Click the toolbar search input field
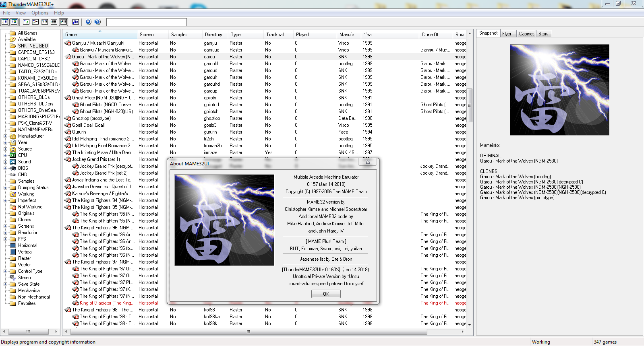Viewport: 644px width, 346px height. point(147,22)
